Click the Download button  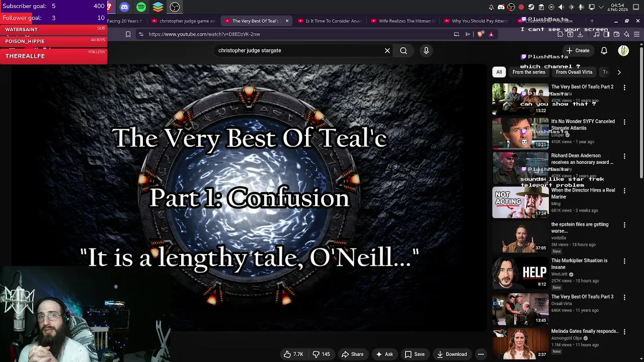[451, 354]
